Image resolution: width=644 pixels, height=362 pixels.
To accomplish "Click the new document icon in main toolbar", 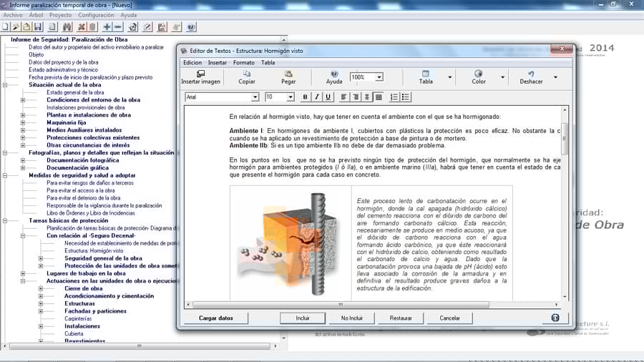I will (5, 27).
